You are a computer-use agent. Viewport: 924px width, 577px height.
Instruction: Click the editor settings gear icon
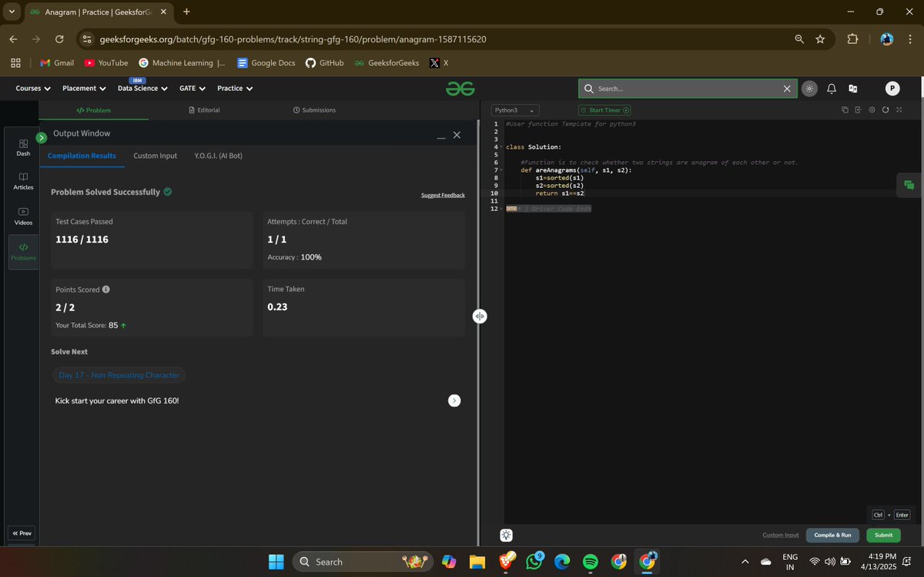click(872, 110)
